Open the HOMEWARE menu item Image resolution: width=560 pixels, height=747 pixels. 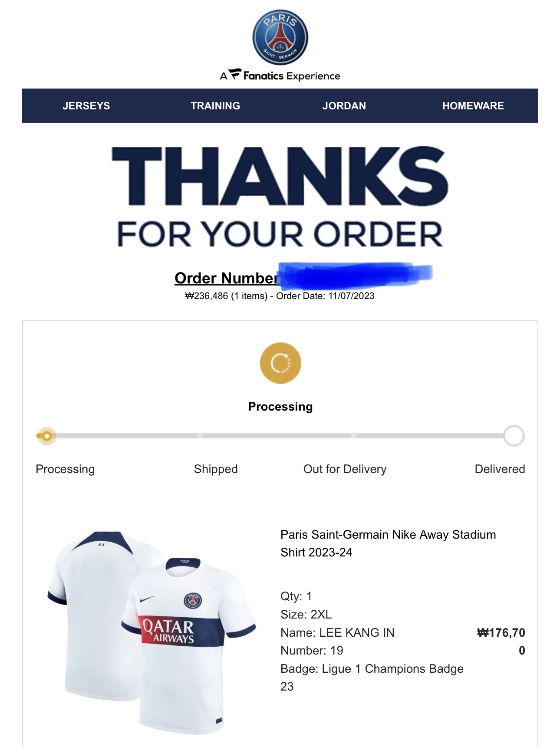click(473, 106)
